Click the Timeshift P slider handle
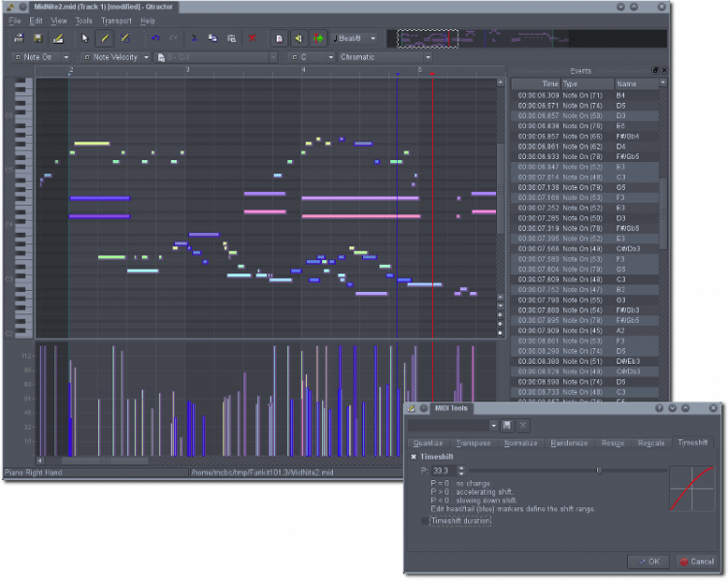Viewport: 728px width, 582px height. pyautogui.click(x=599, y=470)
